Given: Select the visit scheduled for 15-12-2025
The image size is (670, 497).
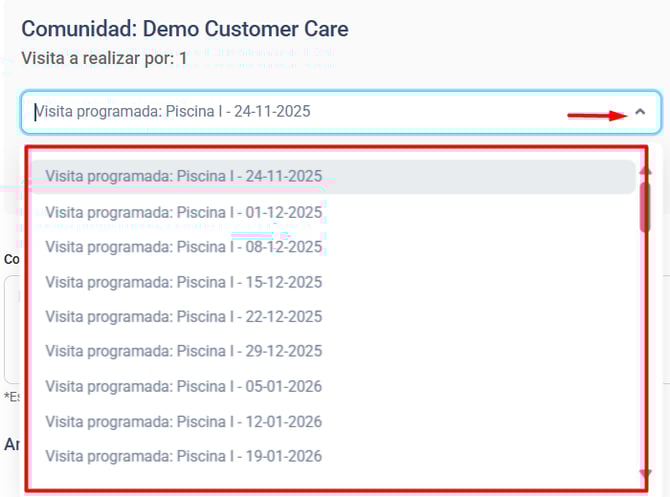Looking at the screenshot, I should point(184,282).
